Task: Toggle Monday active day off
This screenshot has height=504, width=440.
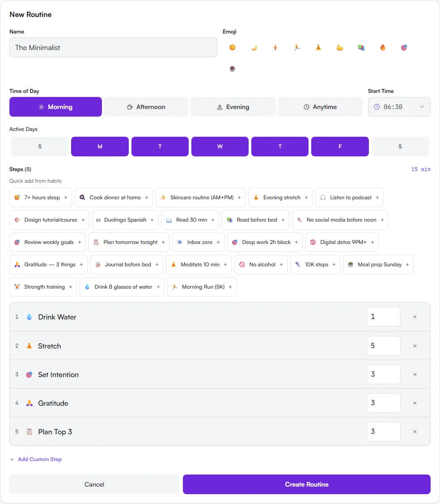Action: pyautogui.click(x=100, y=147)
